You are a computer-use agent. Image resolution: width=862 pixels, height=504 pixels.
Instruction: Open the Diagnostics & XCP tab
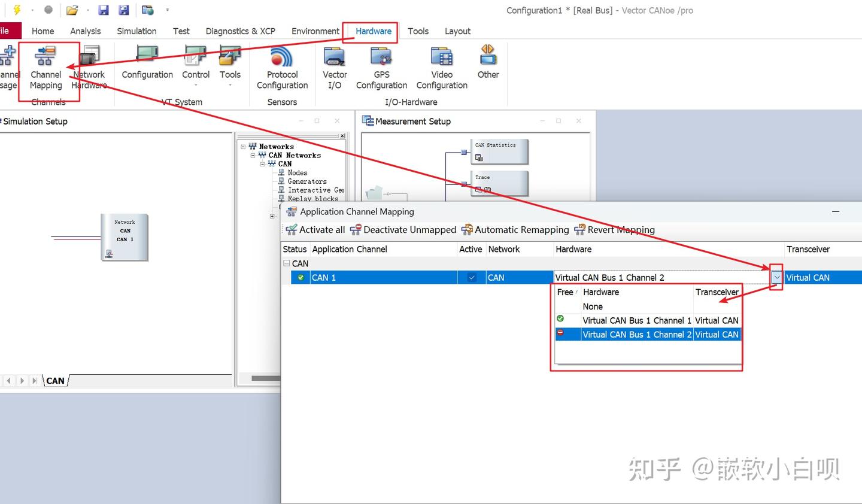coord(241,31)
